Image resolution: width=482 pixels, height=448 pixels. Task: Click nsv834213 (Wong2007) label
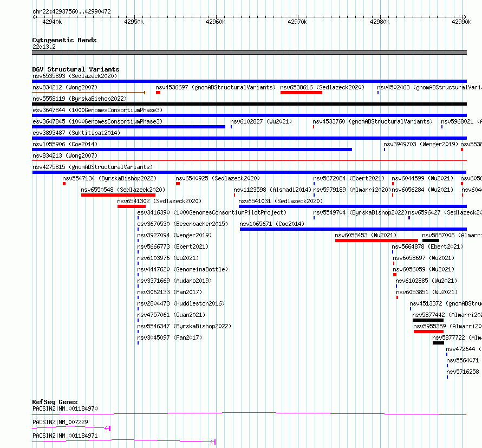[65, 155]
